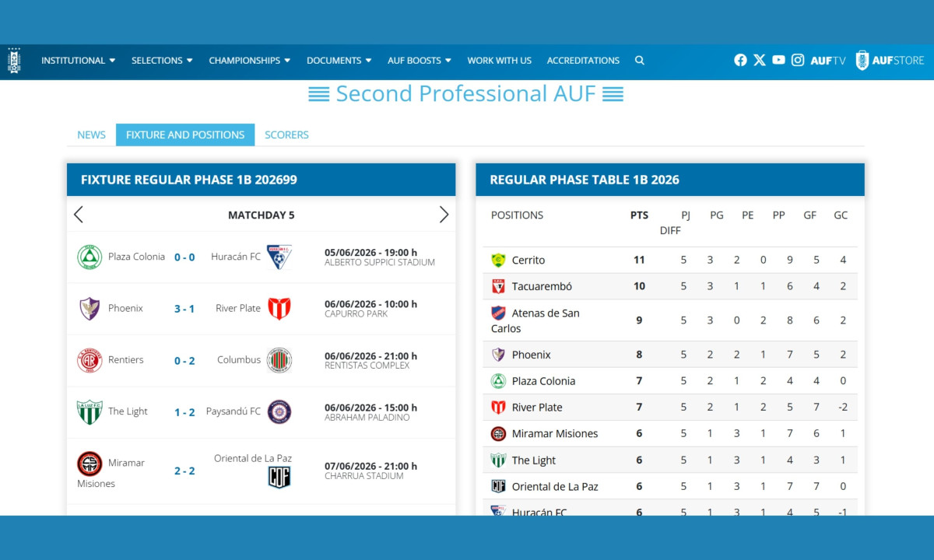Click the AUF crest logo in navbar

point(14,60)
